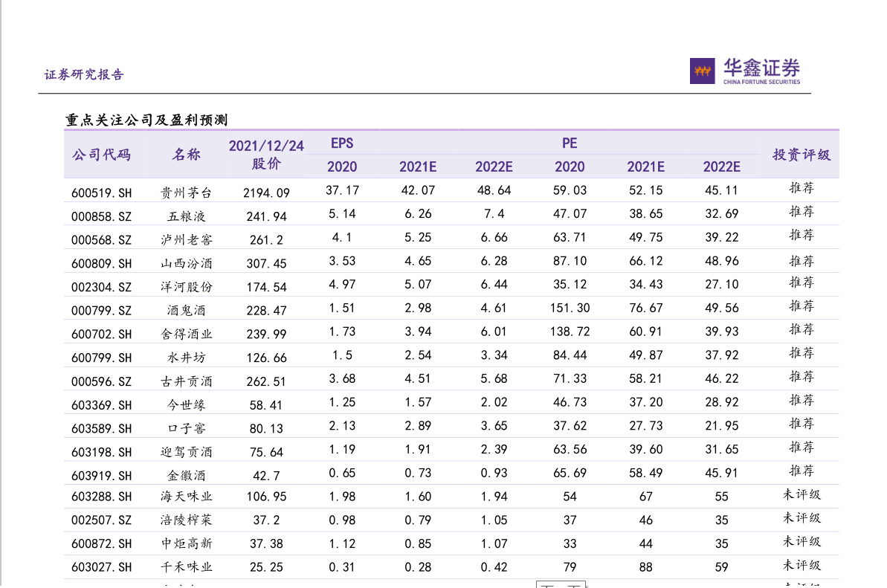Select company name 涪陵榨菜
This screenshot has height=588, width=887.
(186, 520)
